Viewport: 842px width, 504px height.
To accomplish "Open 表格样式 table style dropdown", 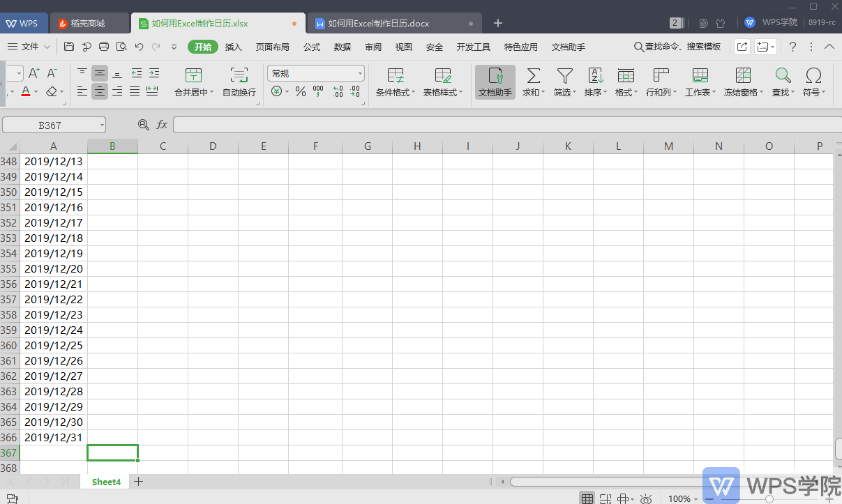I will click(x=442, y=82).
